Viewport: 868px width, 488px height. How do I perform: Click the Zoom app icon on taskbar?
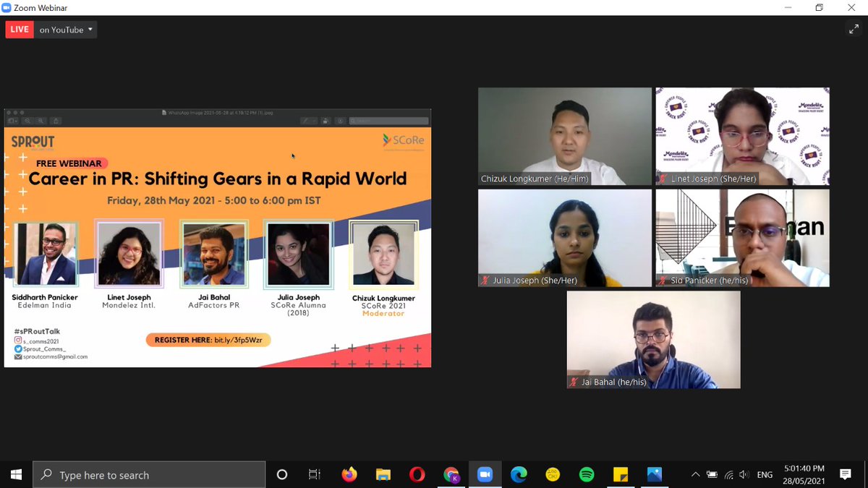(485, 475)
